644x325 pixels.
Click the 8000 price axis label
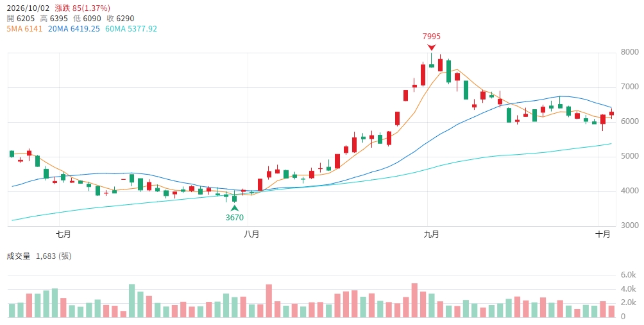(x=630, y=52)
